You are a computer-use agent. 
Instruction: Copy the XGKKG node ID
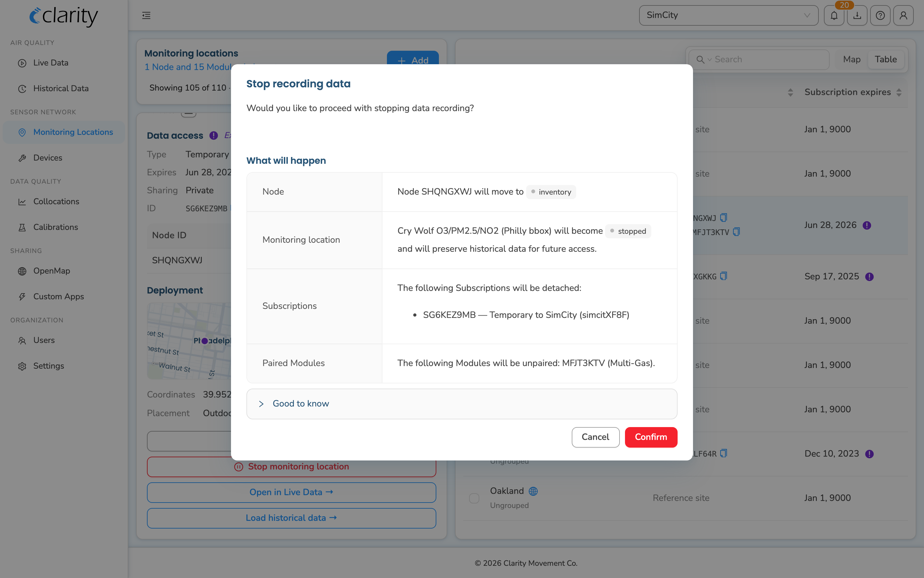[x=723, y=276]
